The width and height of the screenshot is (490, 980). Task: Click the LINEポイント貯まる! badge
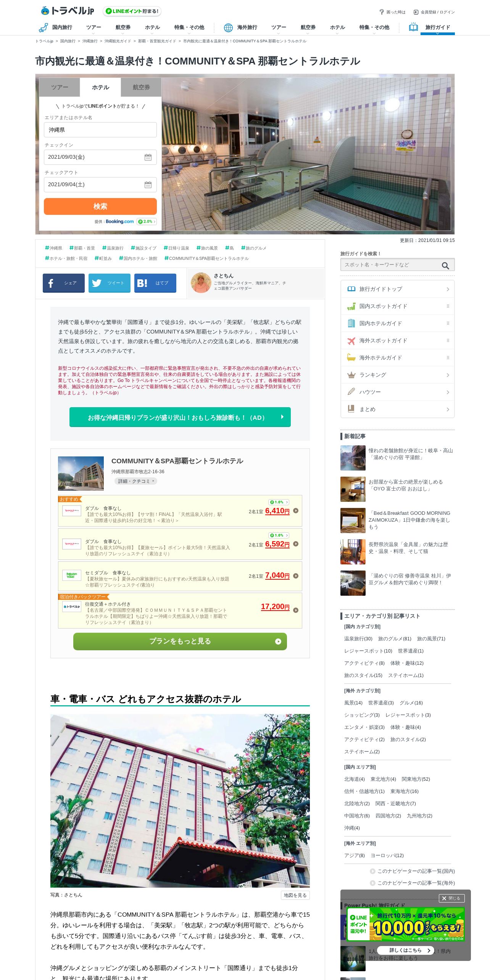[132, 11]
